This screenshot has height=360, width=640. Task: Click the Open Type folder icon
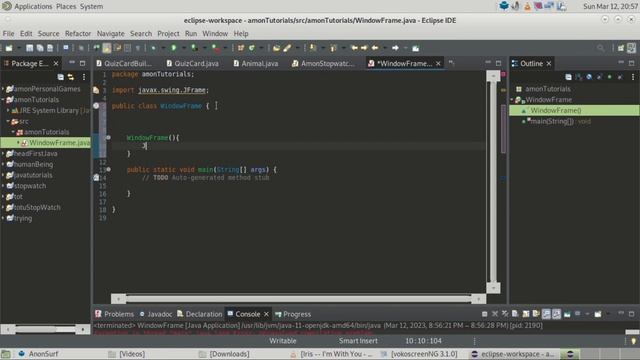pyautogui.click(x=276, y=48)
